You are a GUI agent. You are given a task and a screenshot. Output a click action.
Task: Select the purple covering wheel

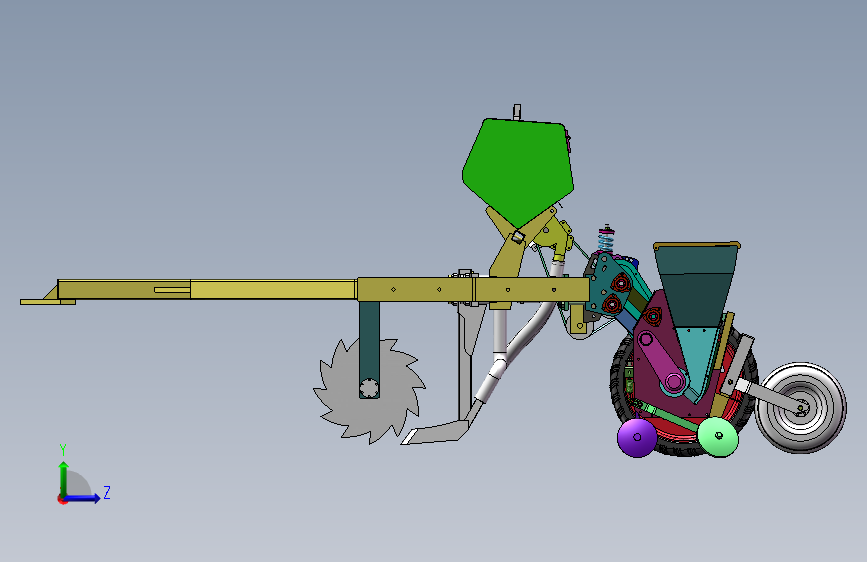pos(637,437)
